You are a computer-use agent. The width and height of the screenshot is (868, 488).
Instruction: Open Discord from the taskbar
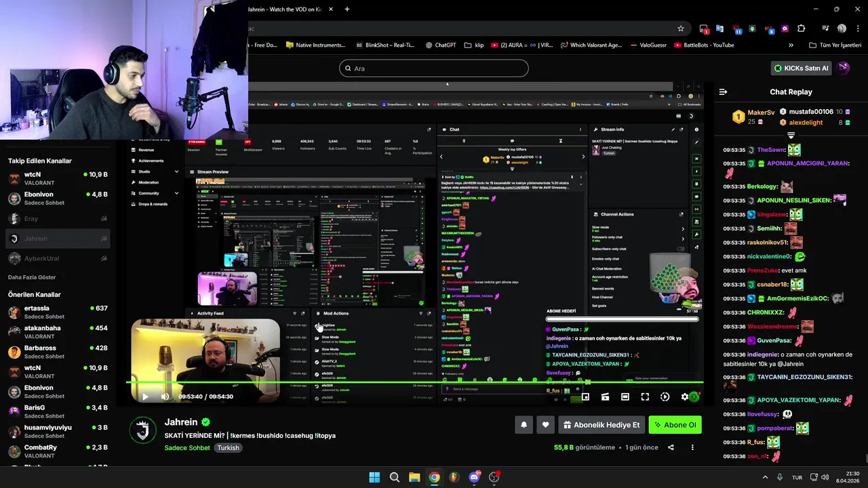[x=474, y=477]
